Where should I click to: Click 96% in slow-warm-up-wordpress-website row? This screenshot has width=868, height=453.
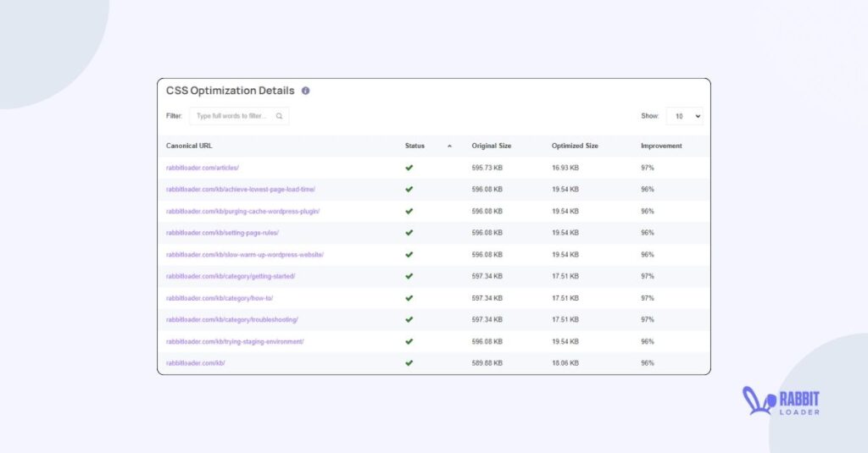tap(648, 254)
